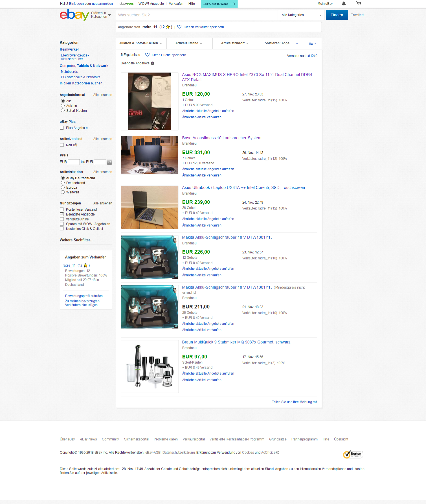Screen dimensions: 426x504
Task: Select the 'Weltweit' location radio button
Action: coord(63,192)
